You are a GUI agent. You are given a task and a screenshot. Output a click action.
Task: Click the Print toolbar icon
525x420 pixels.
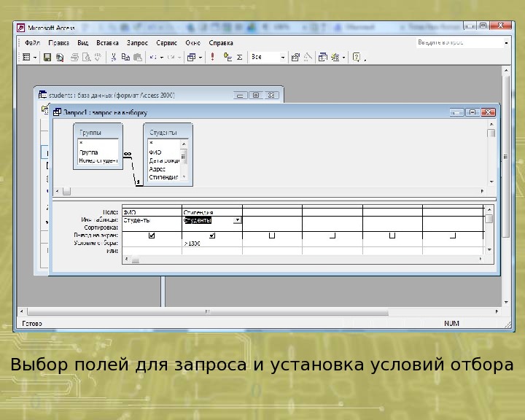(x=74, y=58)
